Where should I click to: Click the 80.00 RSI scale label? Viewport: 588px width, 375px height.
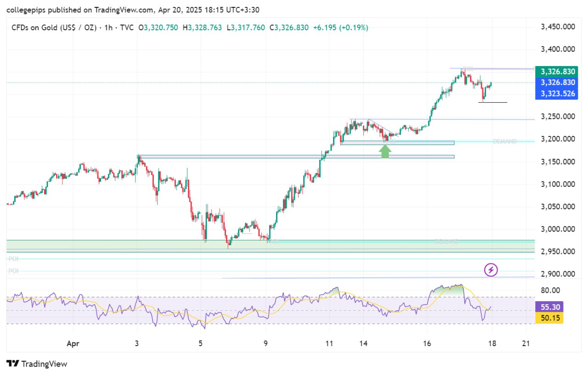point(551,290)
